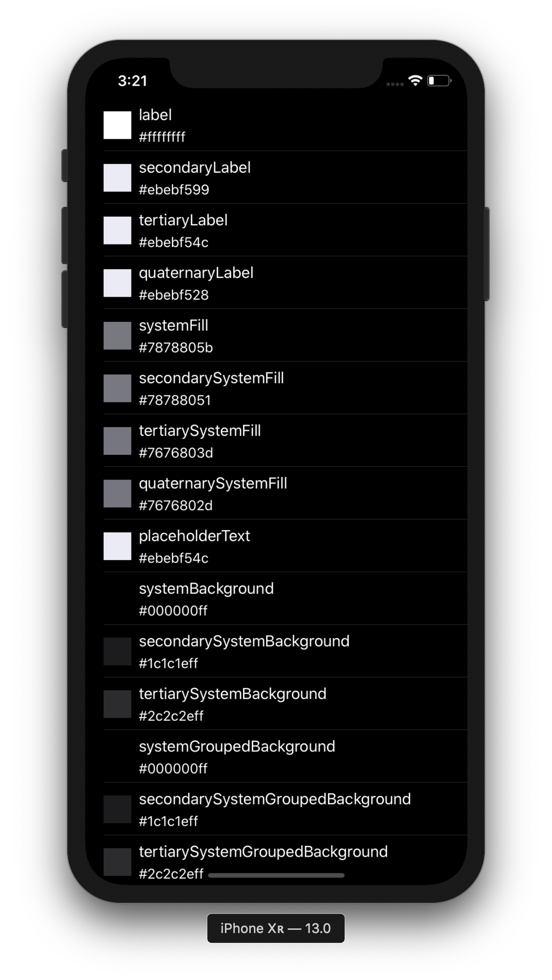Tap the battery indicator in the status bar

point(440,81)
